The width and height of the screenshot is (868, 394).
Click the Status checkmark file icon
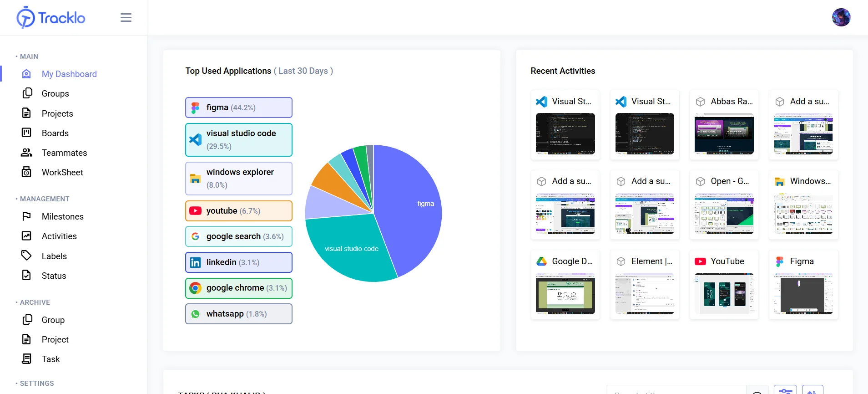coord(27,275)
